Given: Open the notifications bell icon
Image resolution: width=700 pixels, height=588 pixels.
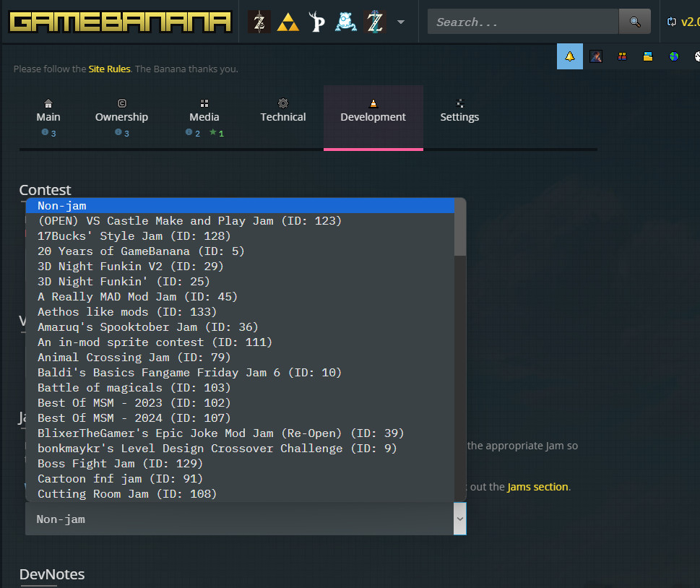Looking at the screenshot, I should tap(569, 56).
